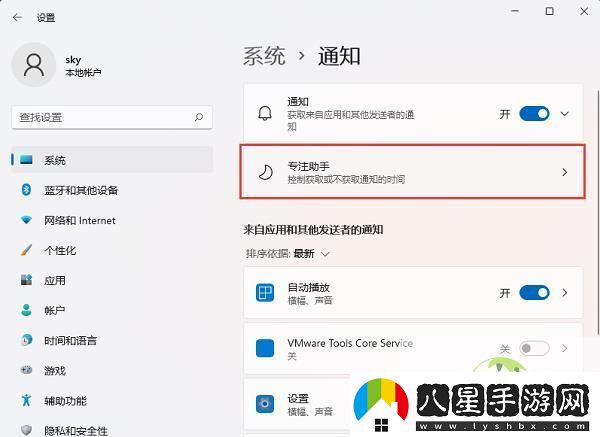Open 蓝牙和其他设备 settings page
Viewport: 600px width, 437px height.
pos(112,190)
